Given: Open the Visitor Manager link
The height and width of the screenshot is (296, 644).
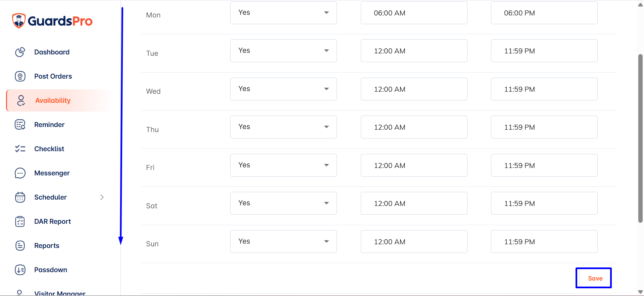Looking at the screenshot, I should (x=60, y=293).
